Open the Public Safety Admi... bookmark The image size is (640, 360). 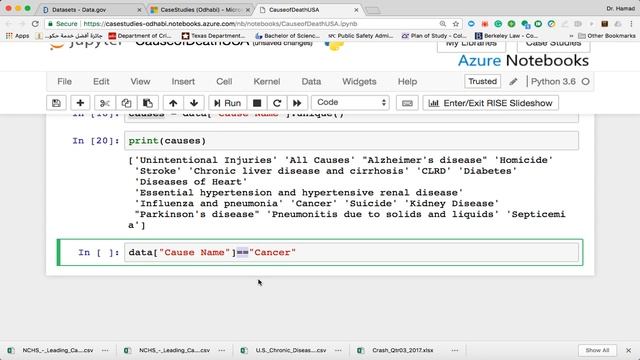[361, 36]
